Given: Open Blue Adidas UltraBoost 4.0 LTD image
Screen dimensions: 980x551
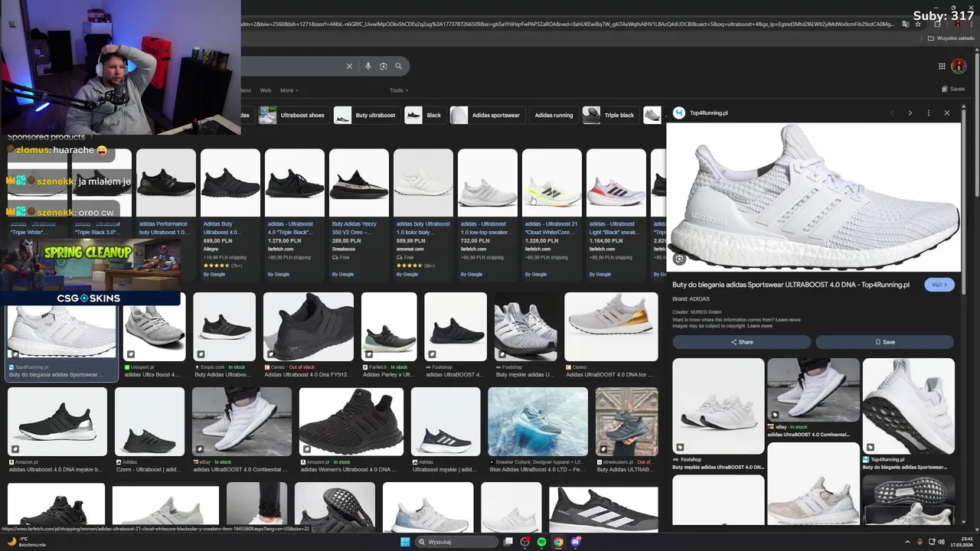Looking at the screenshot, I should pyautogui.click(x=538, y=430).
